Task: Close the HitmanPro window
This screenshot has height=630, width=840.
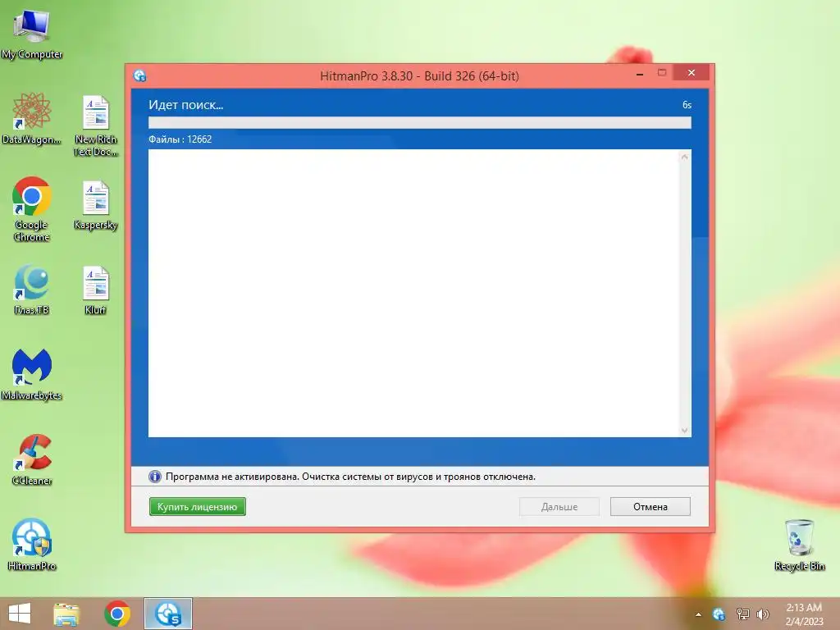Action: pyautogui.click(x=691, y=72)
